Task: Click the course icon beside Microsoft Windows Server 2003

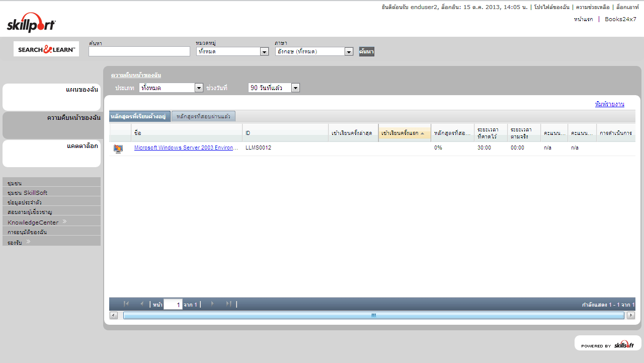Action: [x=118, y=149]
